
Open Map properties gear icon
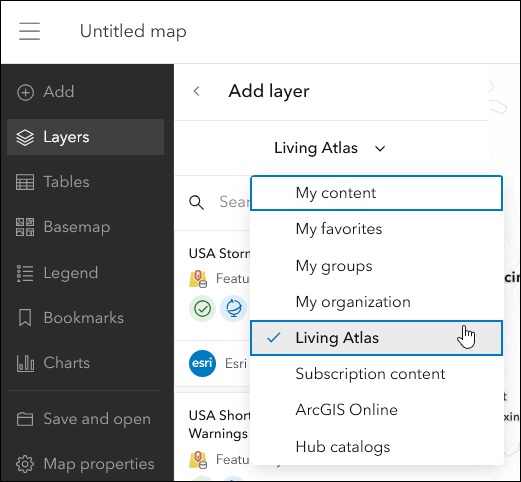[25, 464]
